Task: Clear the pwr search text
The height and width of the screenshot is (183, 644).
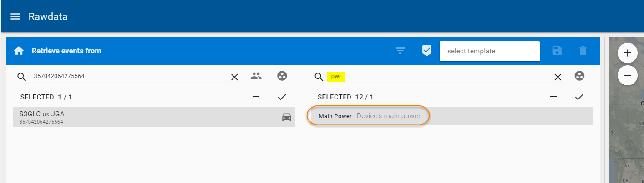Action: tap(558, 77)
